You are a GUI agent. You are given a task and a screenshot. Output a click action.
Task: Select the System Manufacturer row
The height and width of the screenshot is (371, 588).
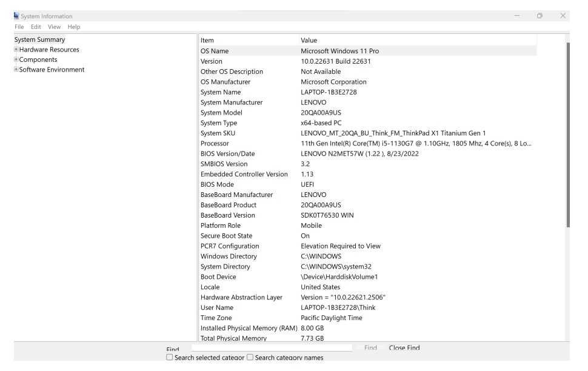(367, 102)
